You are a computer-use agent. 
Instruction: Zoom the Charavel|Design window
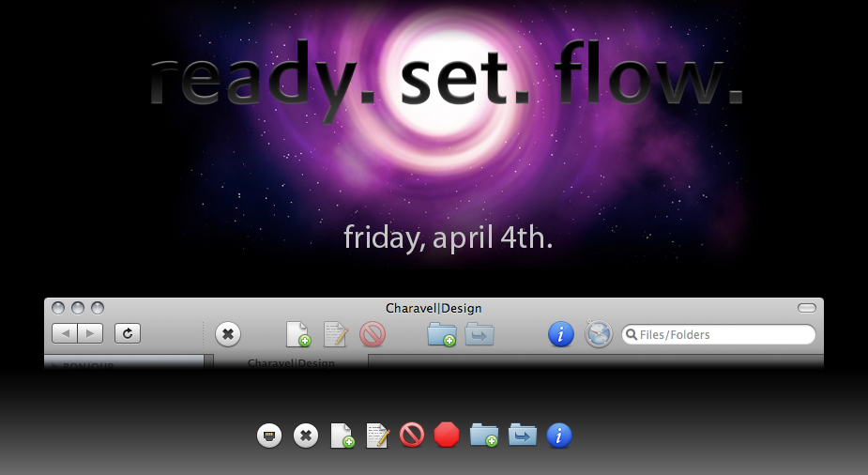pos(98,308)
